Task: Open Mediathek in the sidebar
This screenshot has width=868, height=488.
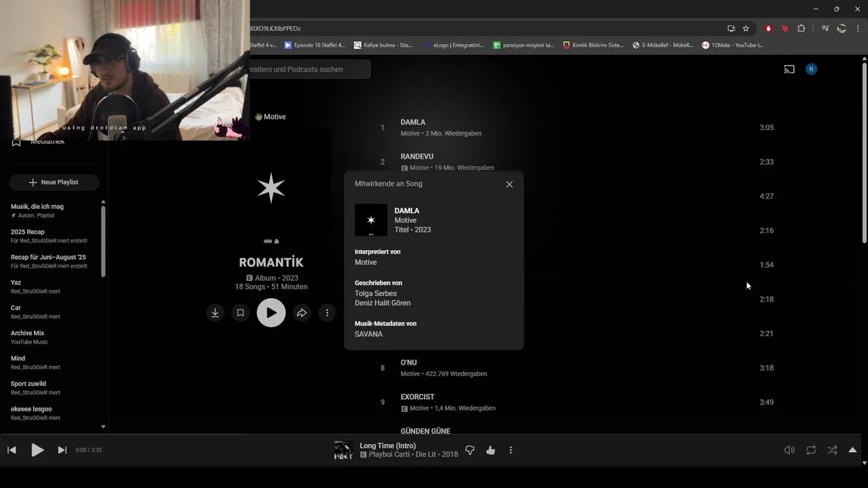Action: click(47, 142)
